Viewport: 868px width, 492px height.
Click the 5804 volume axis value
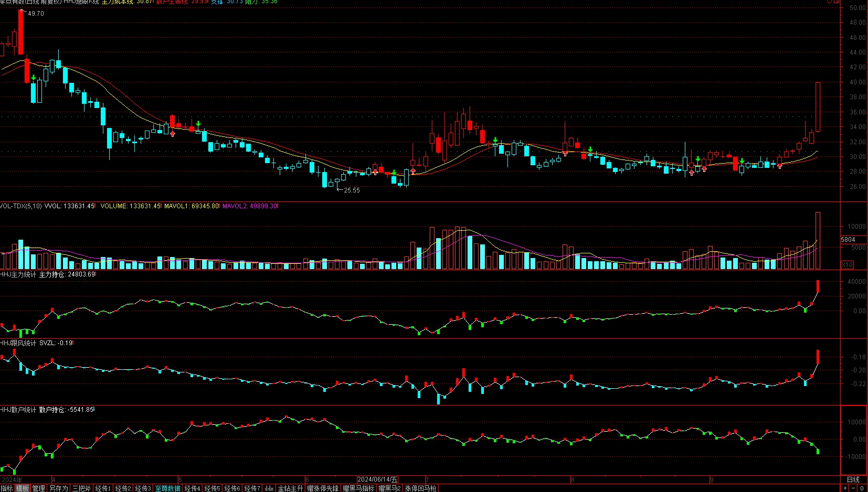(x=848, y=240)
